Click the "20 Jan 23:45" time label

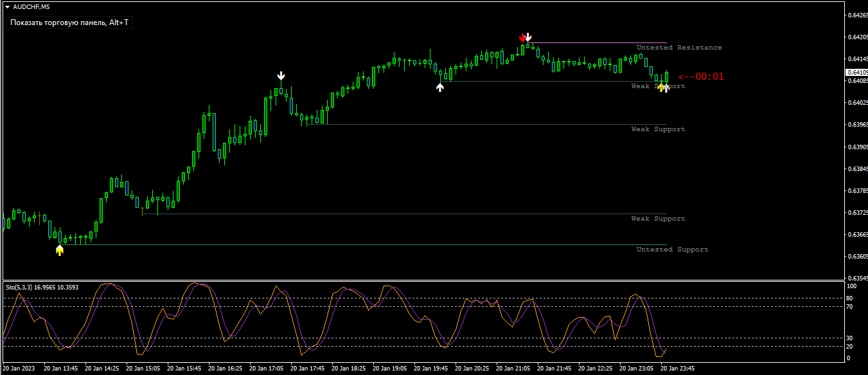[x=678, y=369]
